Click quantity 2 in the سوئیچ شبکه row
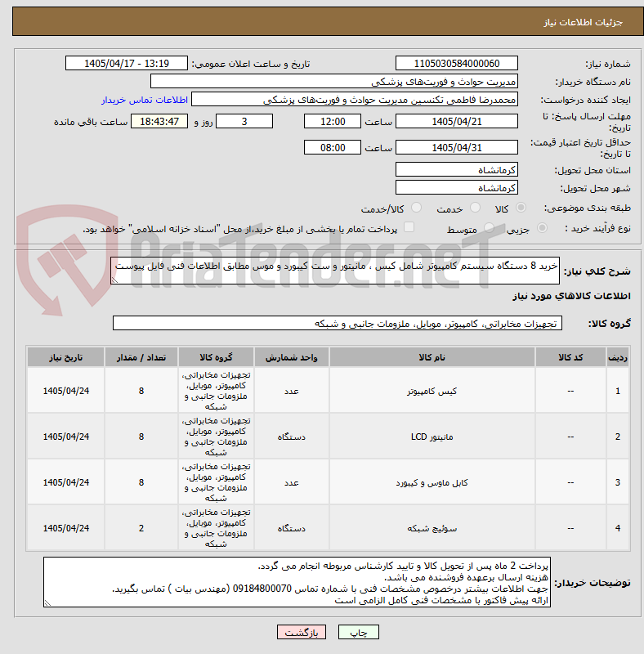This screenshot has height=654, width=644. pos(141,528)
